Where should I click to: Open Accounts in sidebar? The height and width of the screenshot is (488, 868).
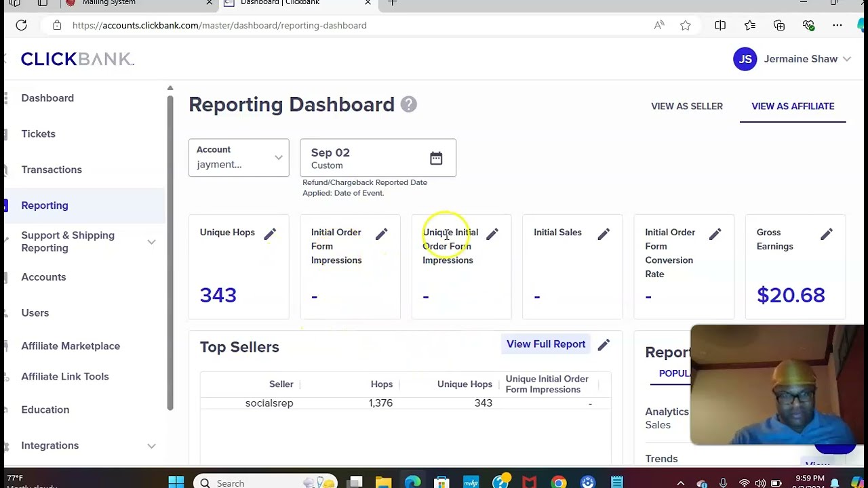[x=43, y=277]
